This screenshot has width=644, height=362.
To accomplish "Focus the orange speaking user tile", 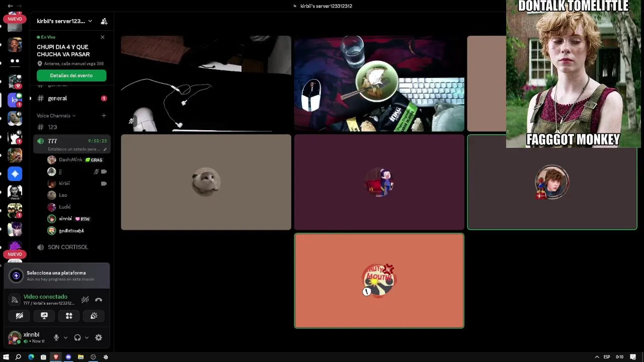I will pos(379,281).
